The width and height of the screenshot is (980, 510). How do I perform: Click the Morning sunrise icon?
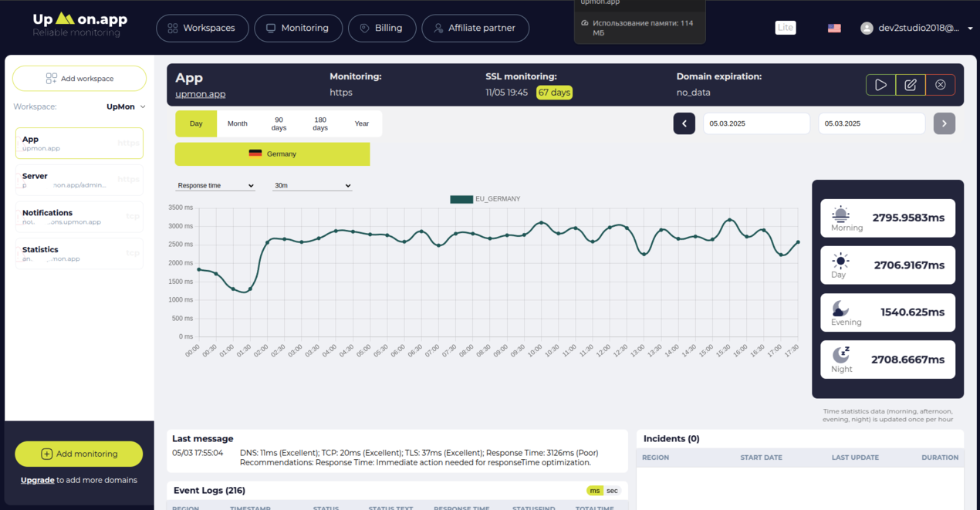(840, 214)
